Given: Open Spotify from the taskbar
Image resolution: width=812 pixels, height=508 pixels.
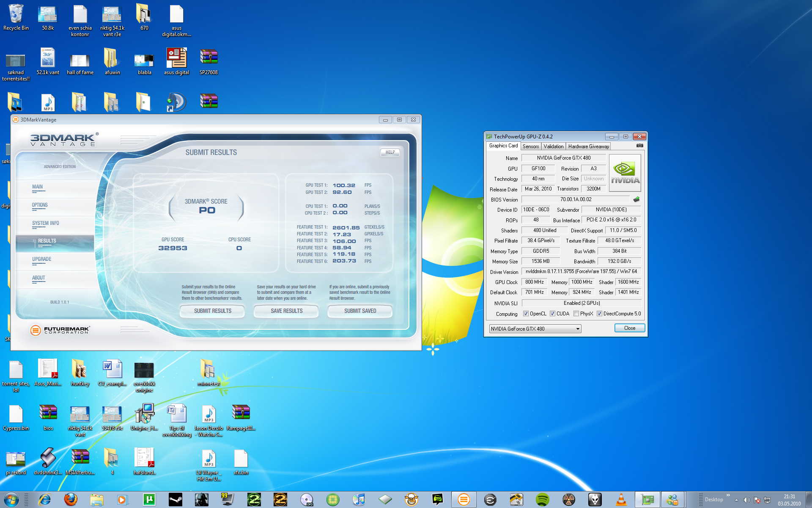Looking at the screenshot, I should (x=542, y=500).
